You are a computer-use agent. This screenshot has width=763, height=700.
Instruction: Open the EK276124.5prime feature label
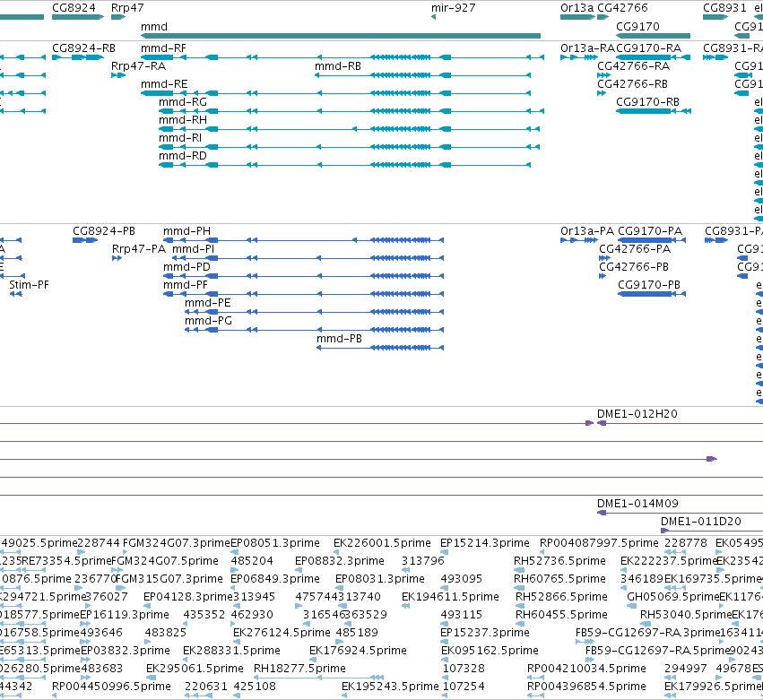282,633
